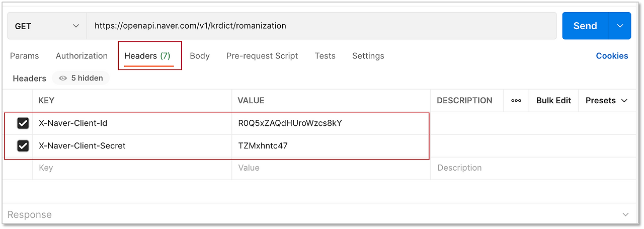
Task: Click the Cookies link
Action: click(x=612, y=56)
